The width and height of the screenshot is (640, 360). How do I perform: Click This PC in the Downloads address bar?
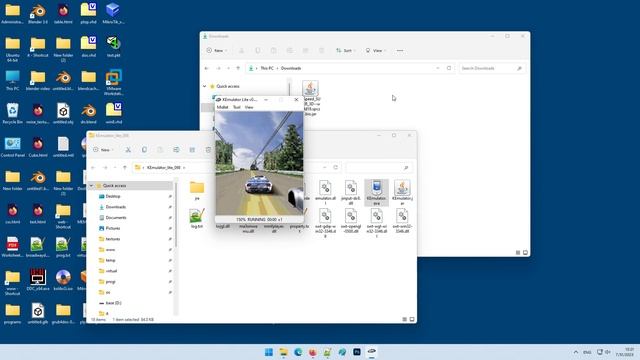(x=267, y=68)
